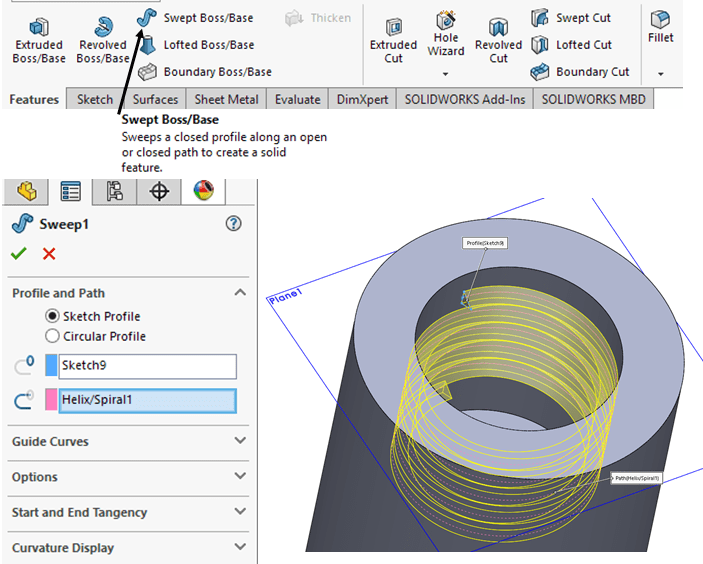Cancel the sweep with red X
703x564 pixels.
(x=49, y=254)
